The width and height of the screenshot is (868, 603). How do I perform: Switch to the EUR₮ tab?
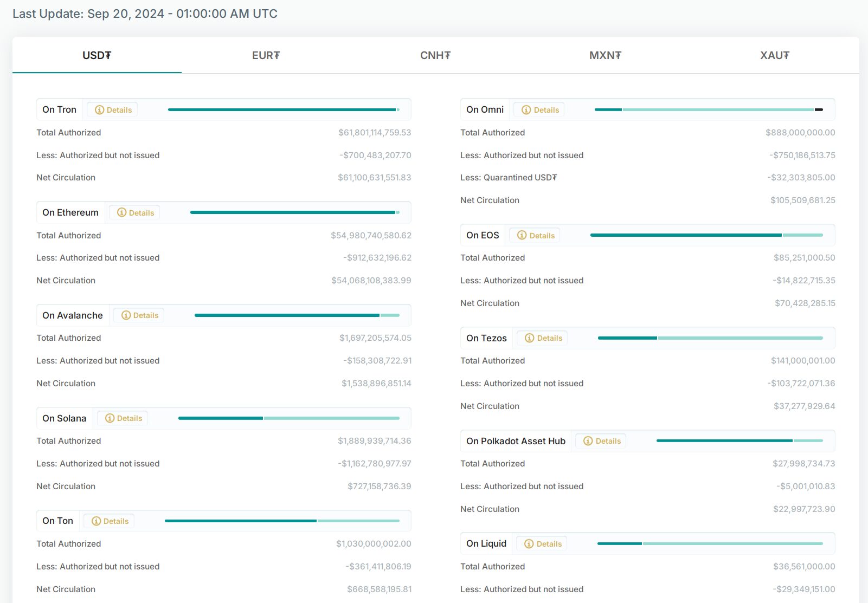click(x=266, y=55)
